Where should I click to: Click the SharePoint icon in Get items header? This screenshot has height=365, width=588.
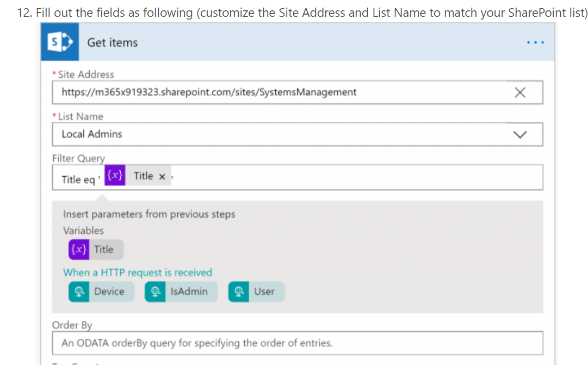[60, 42]
